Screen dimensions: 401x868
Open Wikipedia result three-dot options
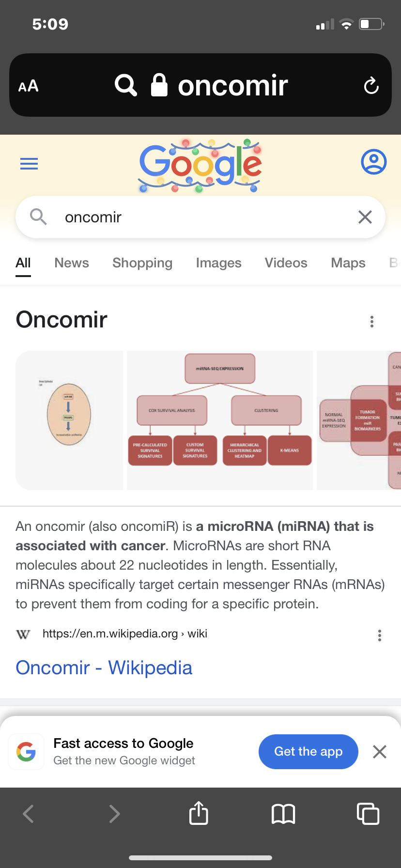[380, 635]
